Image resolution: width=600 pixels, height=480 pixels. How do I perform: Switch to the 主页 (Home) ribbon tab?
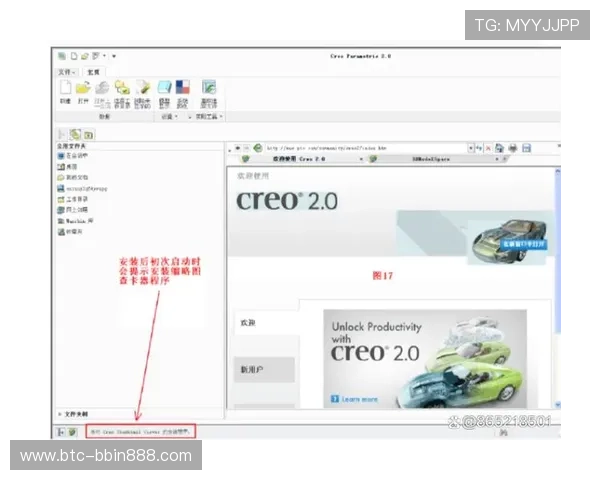(x=93, y=72)
